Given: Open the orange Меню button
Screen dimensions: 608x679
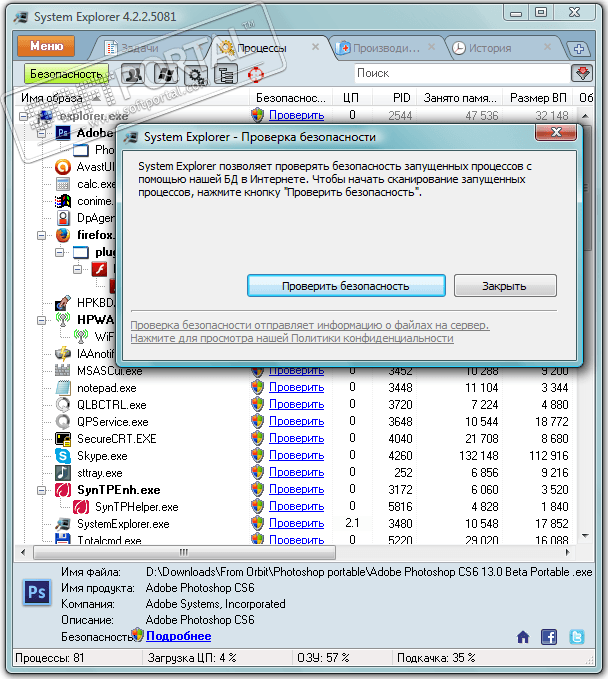Looking at the screenshot, I should point(46,46).
